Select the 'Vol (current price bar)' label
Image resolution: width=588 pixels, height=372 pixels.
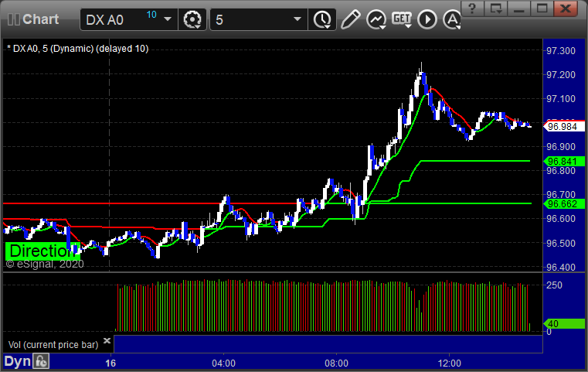[x=53, y=345]
